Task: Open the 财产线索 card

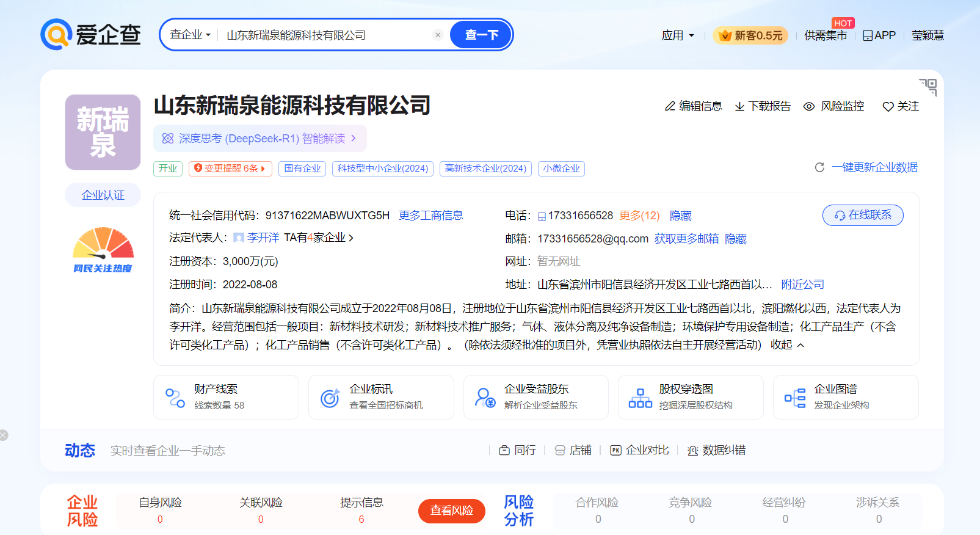Action: (x=226, y=397)
